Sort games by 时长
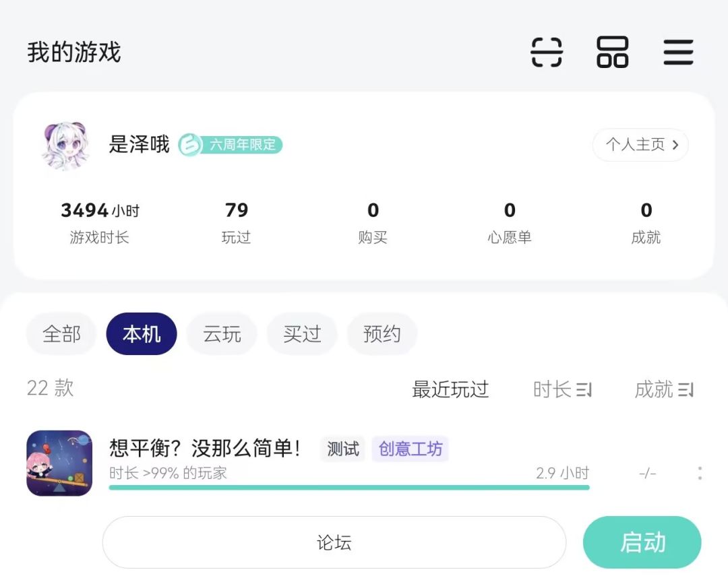728x578 pixels. click(x=562, y=389)
